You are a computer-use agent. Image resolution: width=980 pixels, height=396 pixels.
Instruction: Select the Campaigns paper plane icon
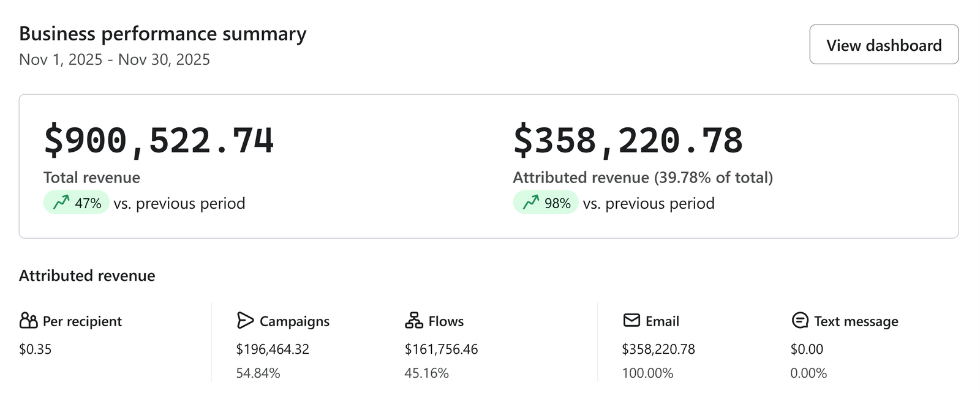pyautogui.click(x=245, y=321)
